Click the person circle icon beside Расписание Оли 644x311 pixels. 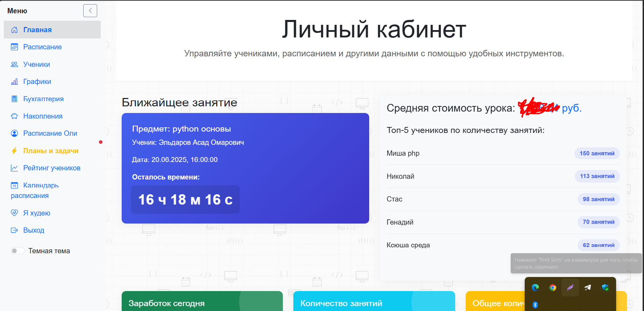click(14, 133)
